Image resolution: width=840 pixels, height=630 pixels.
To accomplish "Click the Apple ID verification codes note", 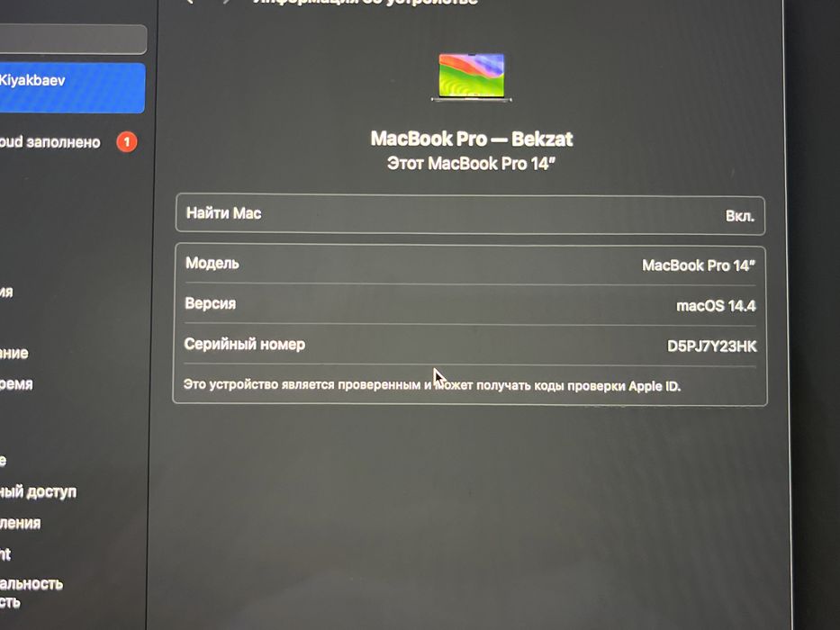I will click(x=432, y=385).
